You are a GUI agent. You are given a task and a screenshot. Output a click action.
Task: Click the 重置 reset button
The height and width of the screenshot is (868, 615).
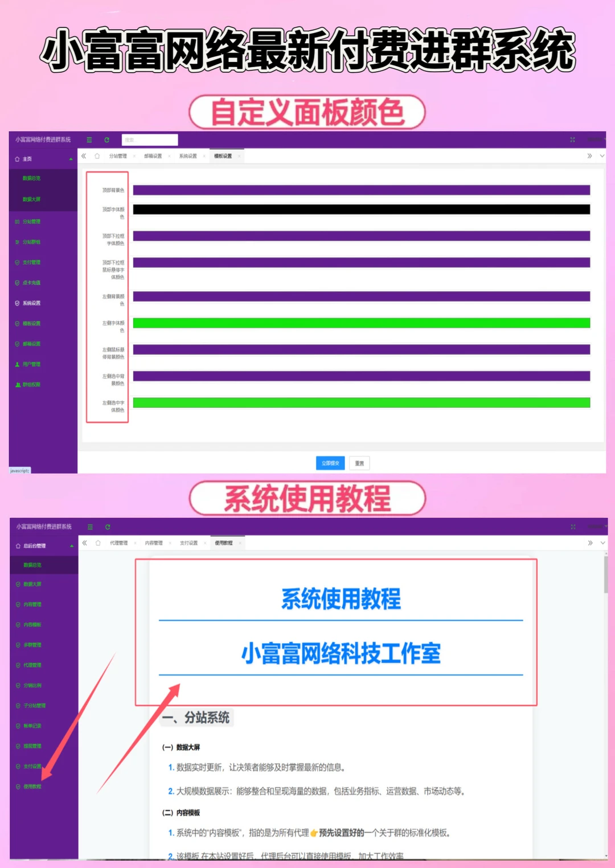tap(359, 463)
